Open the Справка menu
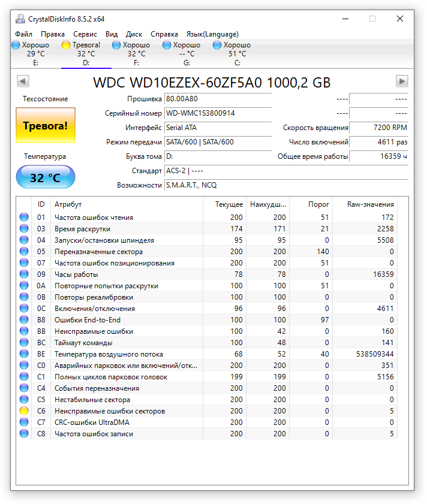Screen dimensions: 427x504 pyautogui.click(x=164, y=34)
